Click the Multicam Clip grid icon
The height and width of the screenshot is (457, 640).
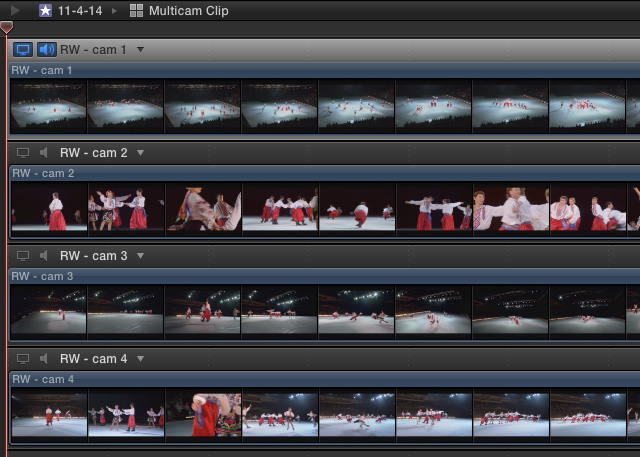coord(136,11)
